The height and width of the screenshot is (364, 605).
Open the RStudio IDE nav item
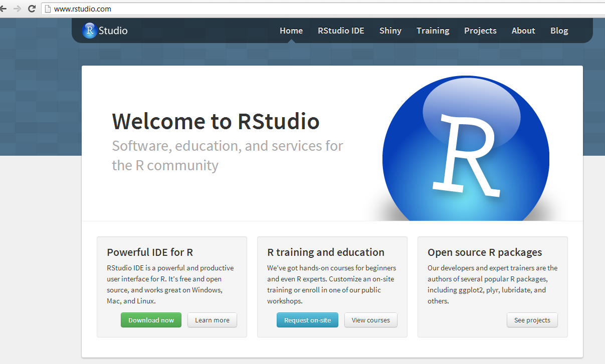pos(341,31)
